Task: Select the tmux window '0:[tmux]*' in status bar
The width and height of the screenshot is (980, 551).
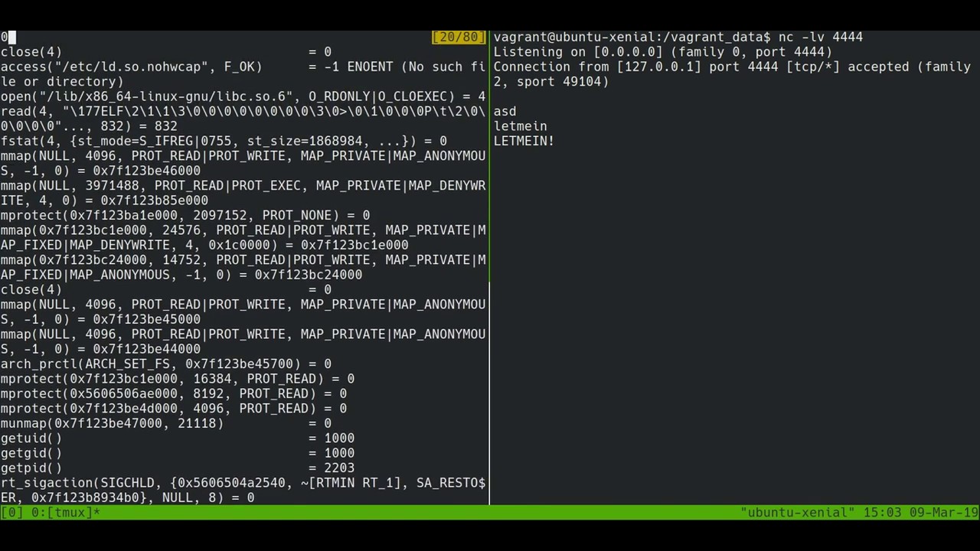Action: 65,513
